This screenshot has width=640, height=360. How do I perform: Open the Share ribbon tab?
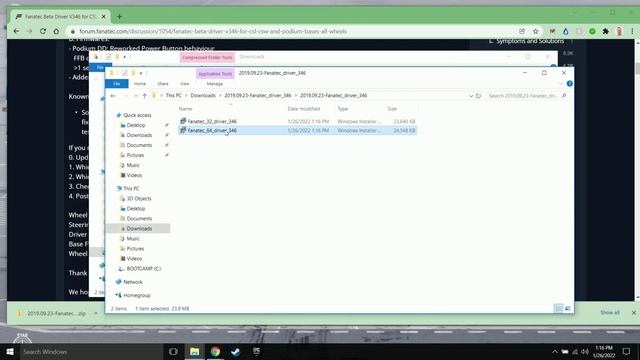163,84
